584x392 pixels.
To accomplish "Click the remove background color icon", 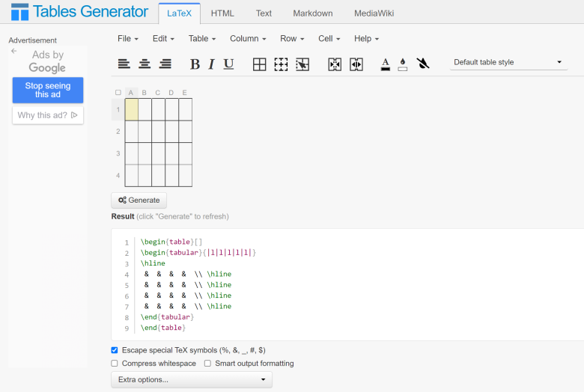I will (x=423, y=64).
